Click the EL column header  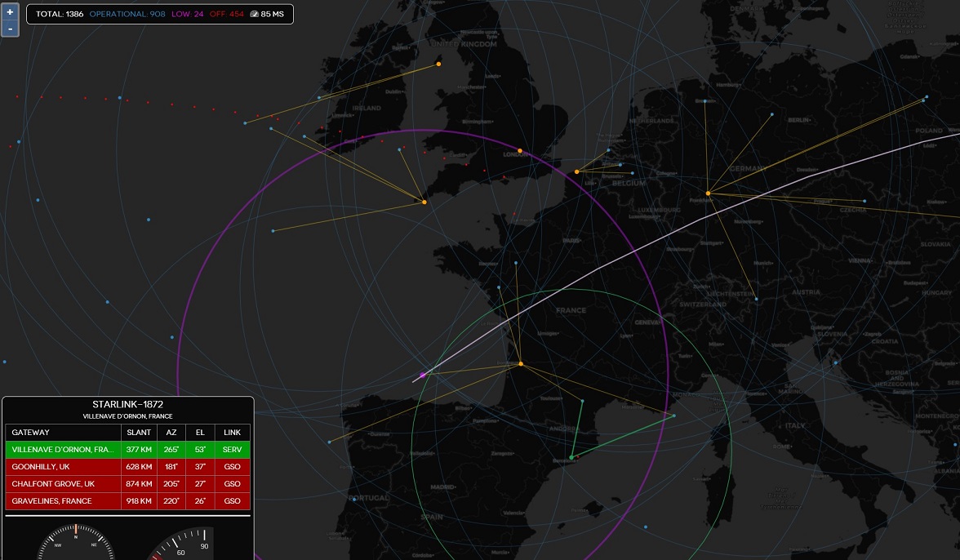(200, 432)
